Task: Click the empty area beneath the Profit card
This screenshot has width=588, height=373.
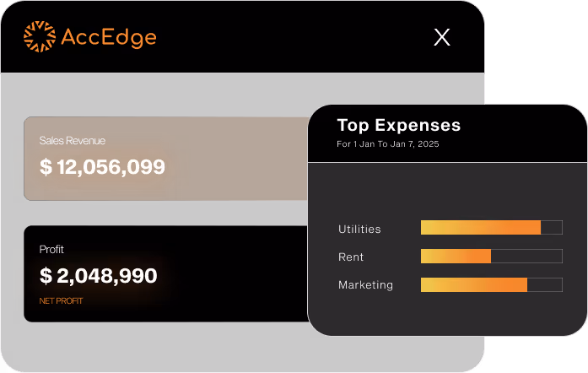Action: pos(169,346)
